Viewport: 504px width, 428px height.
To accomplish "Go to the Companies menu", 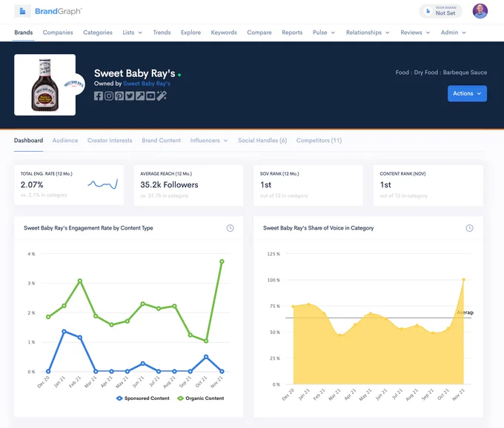I will point(58,33).
